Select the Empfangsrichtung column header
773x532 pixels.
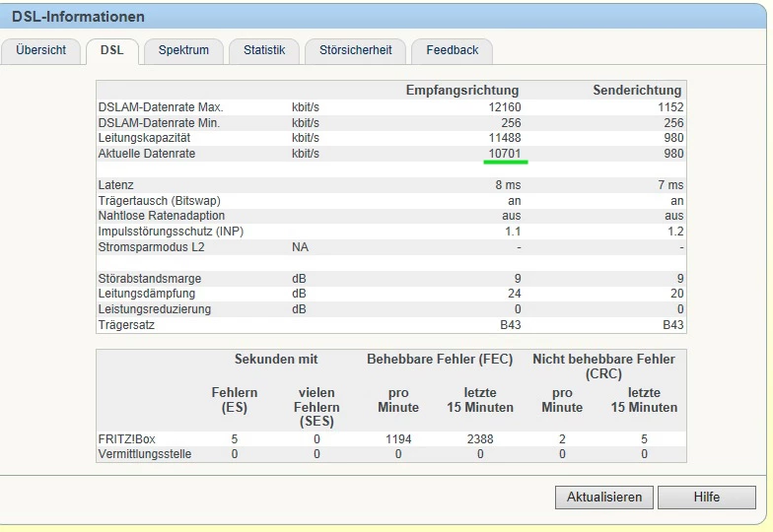[461, 91]
